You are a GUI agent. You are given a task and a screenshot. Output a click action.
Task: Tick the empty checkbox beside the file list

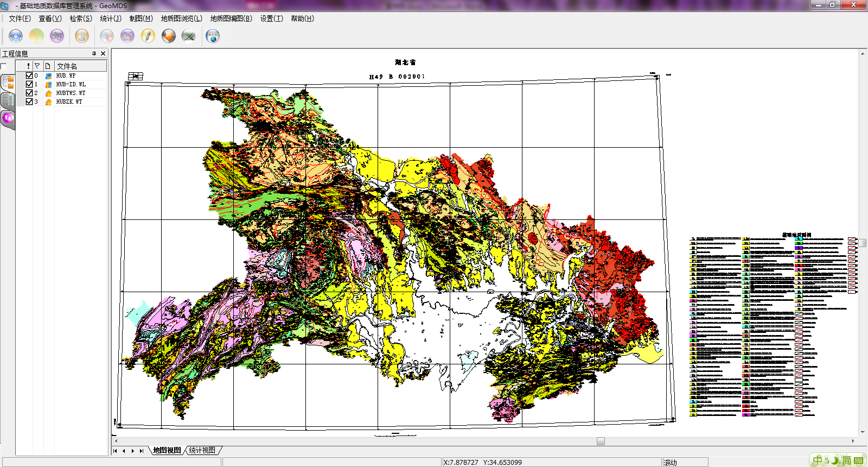(3, 66)
